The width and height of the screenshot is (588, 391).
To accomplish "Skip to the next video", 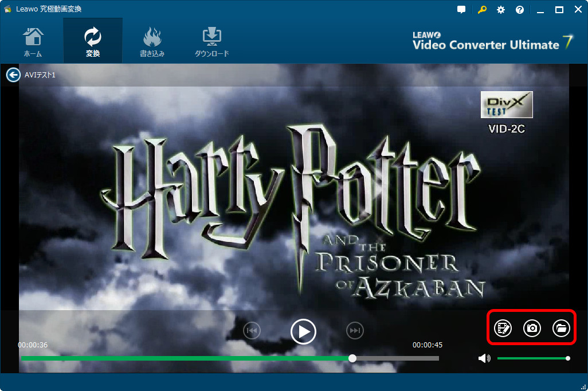I will click(355, 331).
